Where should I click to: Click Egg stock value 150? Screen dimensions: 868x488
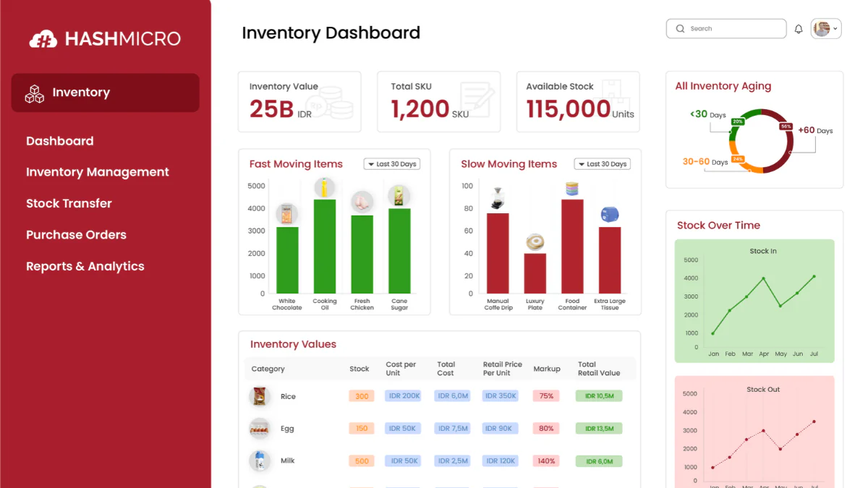362,429
